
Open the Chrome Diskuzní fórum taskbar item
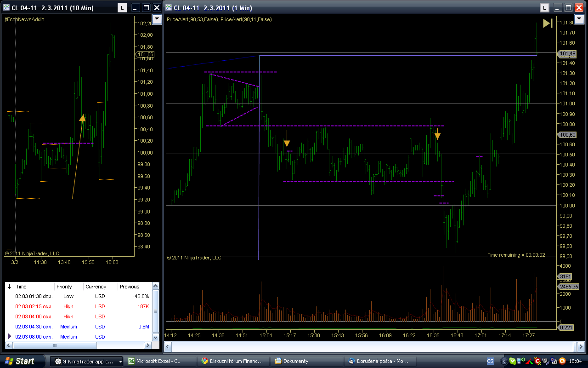232,361
